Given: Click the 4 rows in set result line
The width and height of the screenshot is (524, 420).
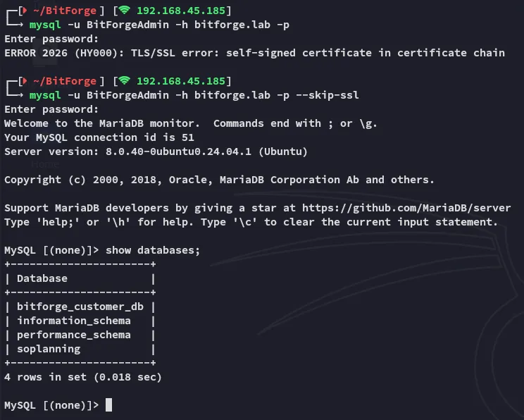Looking at the screenshot, I should (83, 377).
